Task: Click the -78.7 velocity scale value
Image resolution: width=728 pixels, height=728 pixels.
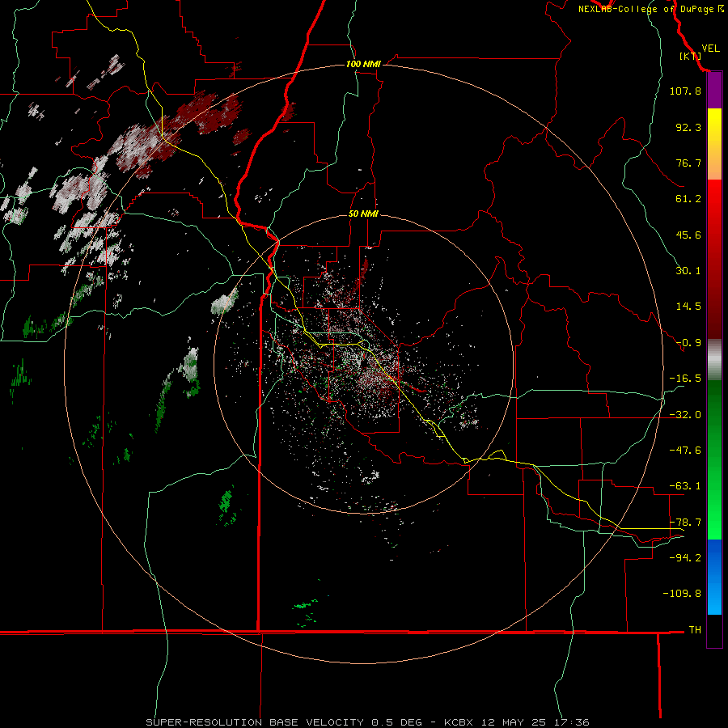Action: 685,523
